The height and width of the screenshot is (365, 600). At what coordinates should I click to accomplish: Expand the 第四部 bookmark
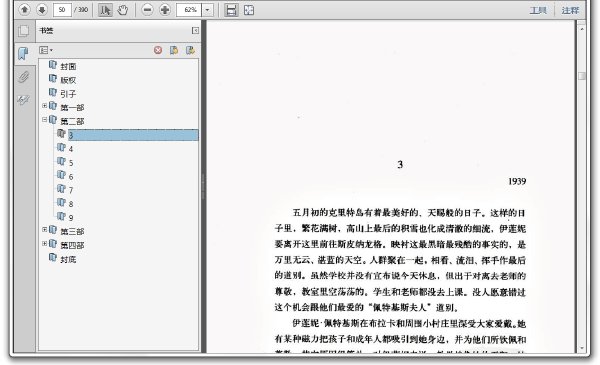[x=44, y=244]
